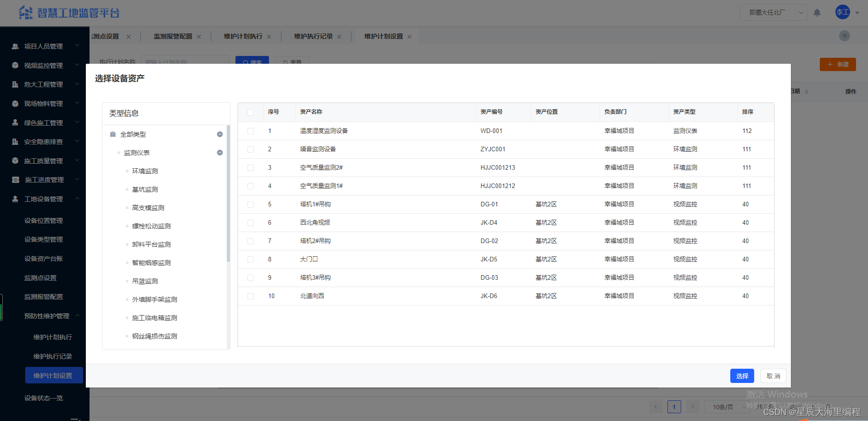Viewport: 868px width, 421px height.
Task: Select the 高支模监测 tree item
Action: coord(148,208)
